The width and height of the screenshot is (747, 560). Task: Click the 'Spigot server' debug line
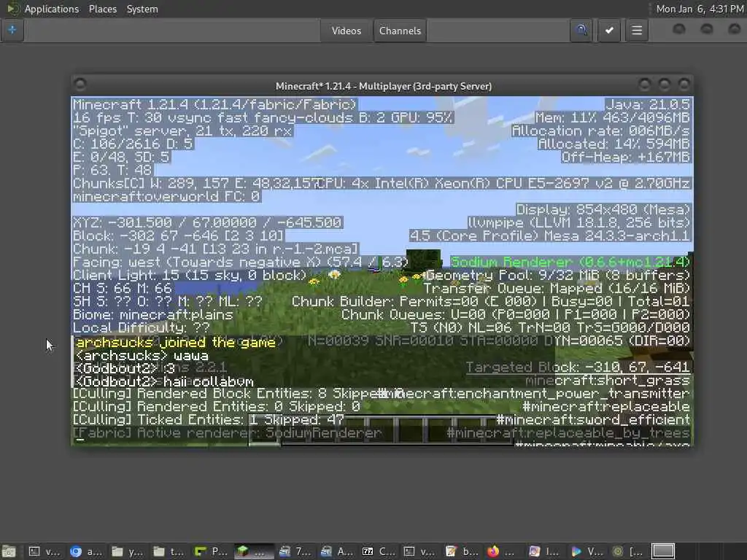point(182,131)
